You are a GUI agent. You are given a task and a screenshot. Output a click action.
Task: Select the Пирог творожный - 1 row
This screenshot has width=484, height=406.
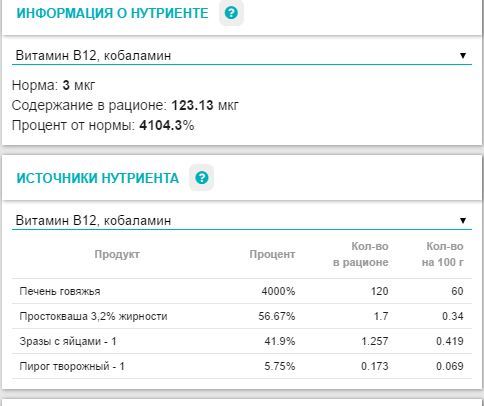(x=242, y=366)
